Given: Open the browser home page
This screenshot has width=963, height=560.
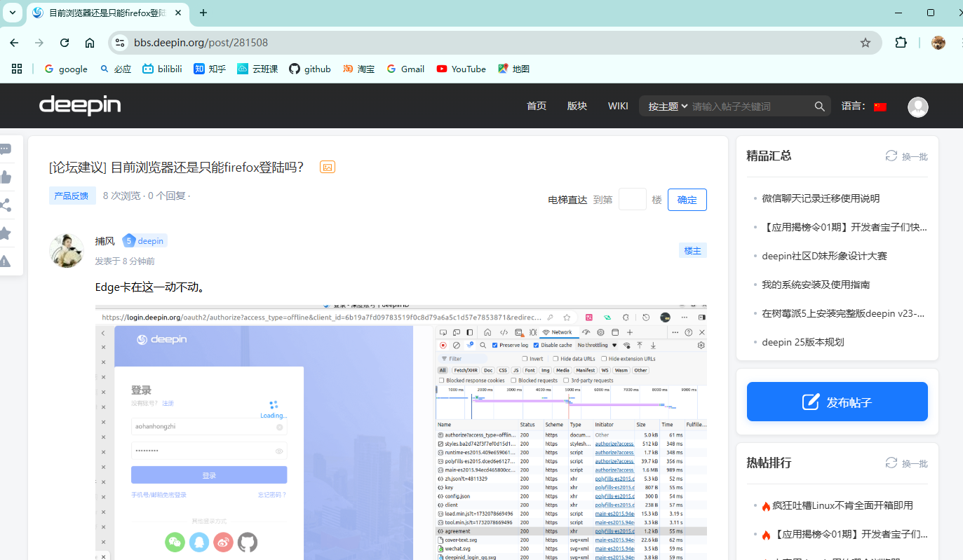Looking at the screenshot, I should click(90, 43).
